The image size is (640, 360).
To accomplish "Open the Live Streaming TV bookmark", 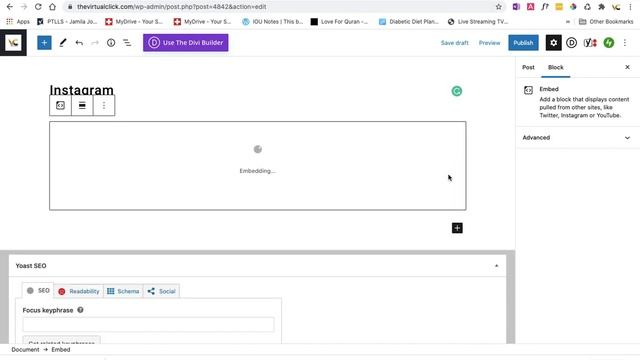I will 478,22.
